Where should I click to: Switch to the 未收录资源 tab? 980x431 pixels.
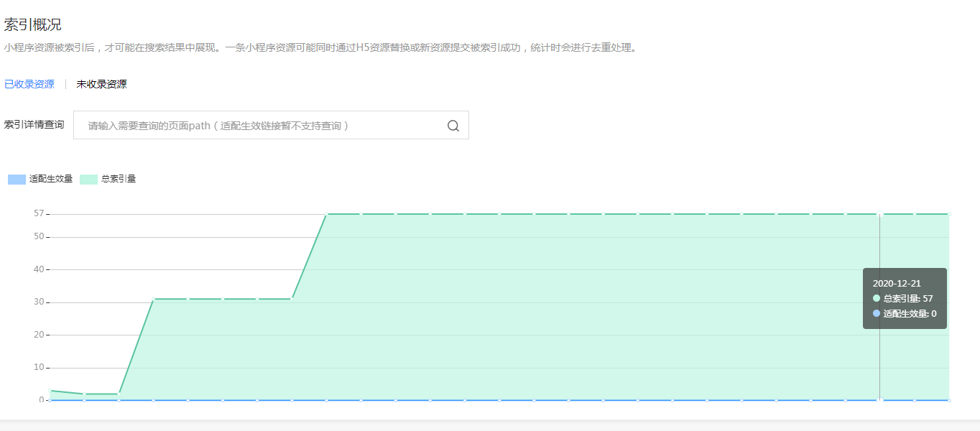tap(101, 84)
